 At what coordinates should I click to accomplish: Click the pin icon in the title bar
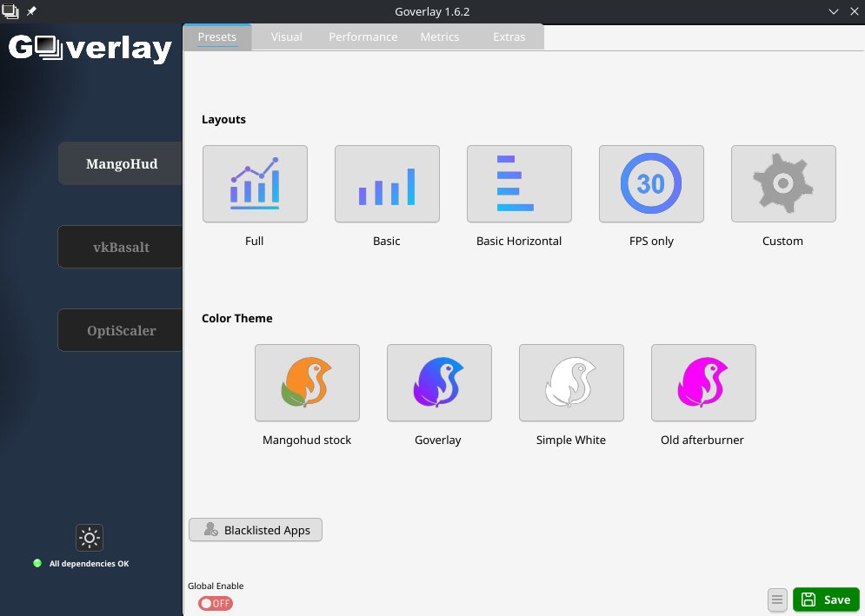tap(32, 11)
